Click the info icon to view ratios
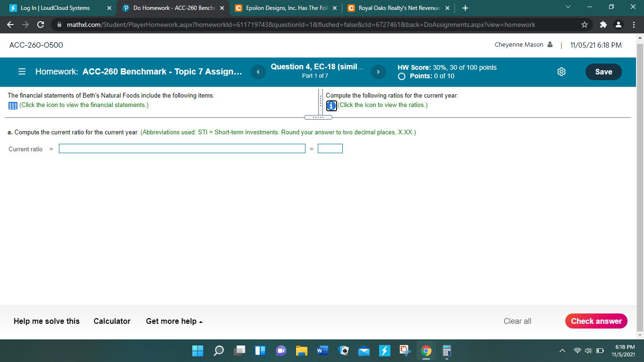The width and height of the screenshot is (644, 362). tap(331, 106)
